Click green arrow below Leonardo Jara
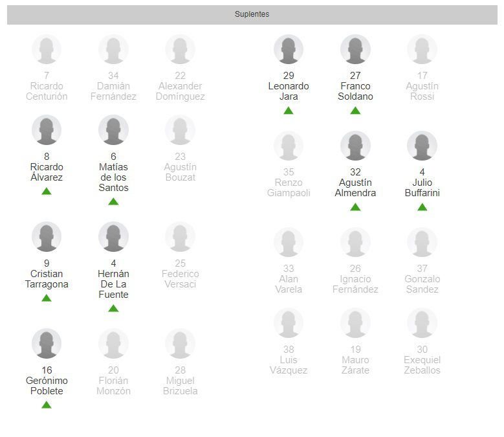 (289, 111)
